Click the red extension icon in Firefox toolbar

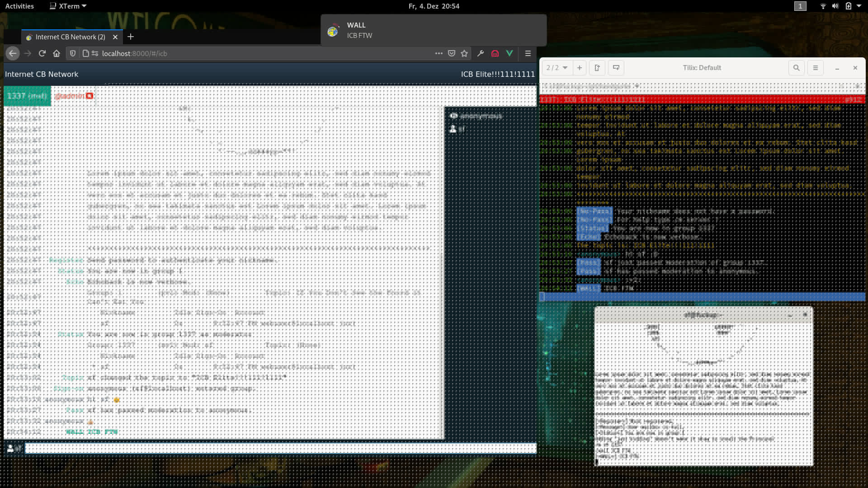[x=495, y=53]
